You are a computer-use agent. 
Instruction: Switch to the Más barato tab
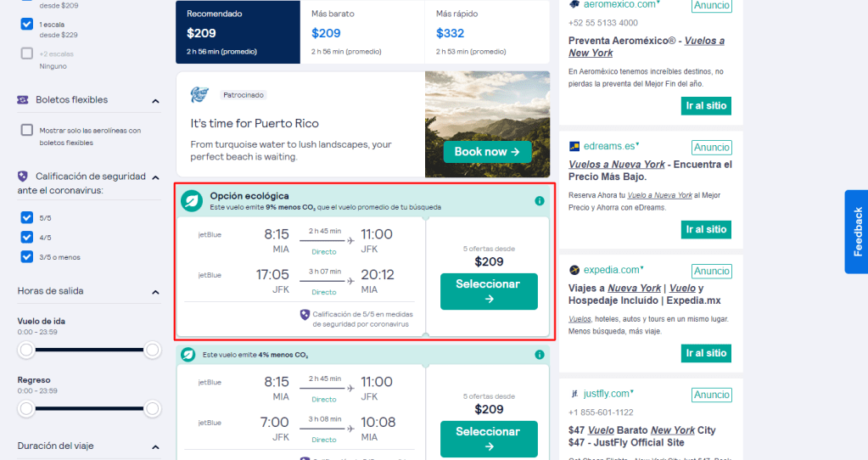362,32
